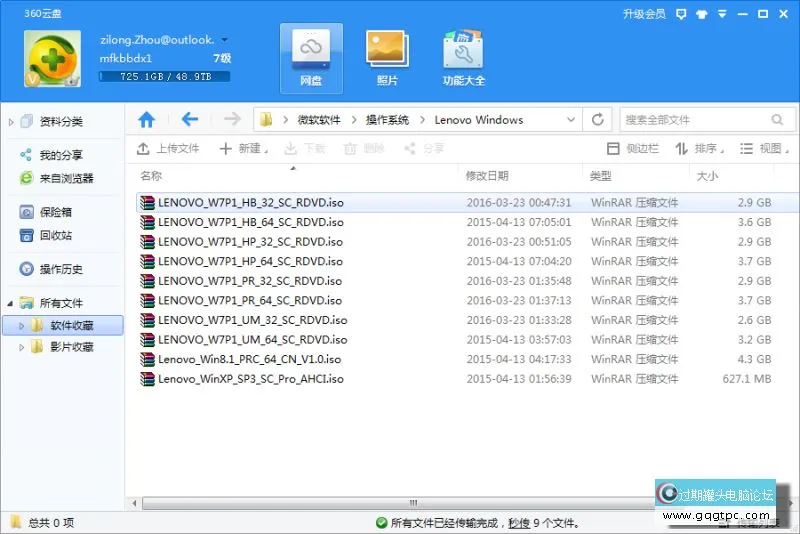This screenshot has height=534, width=800.
Task: Collapse the 所有文件 tree node
Action: 10,303
